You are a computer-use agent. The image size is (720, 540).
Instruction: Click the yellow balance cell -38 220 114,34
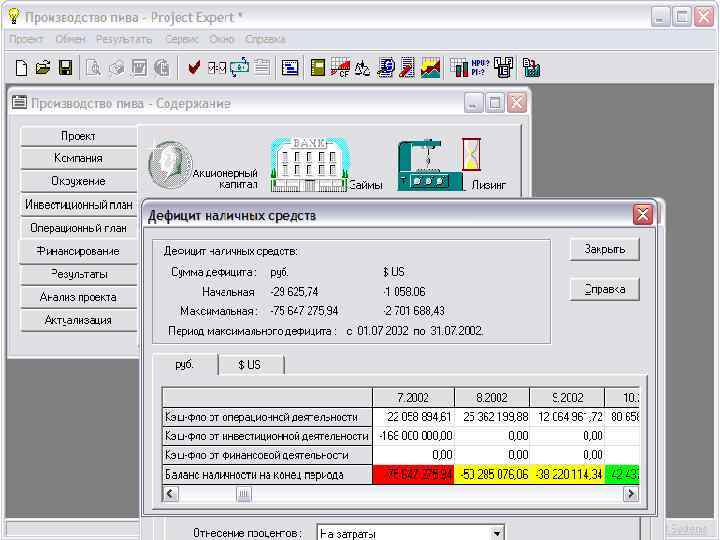[x=567, y=474]
